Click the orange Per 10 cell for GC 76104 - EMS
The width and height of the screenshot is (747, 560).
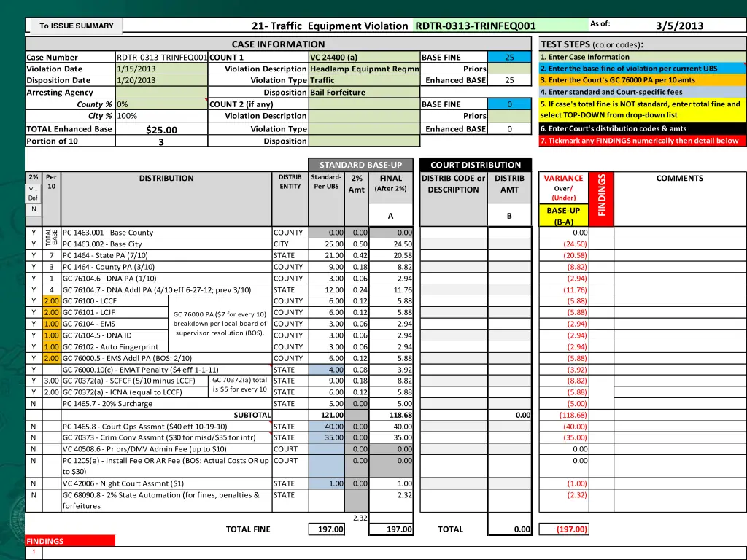[52, 324]
